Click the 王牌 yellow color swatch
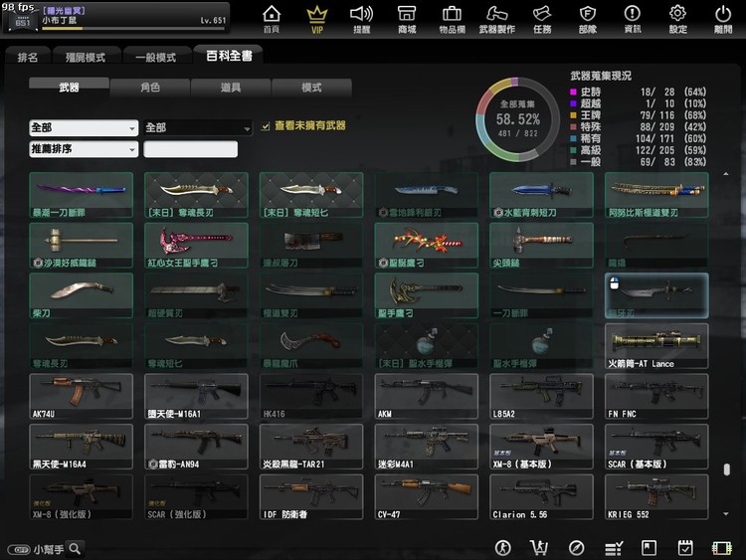This screenshot has height=560, width=746. [x=573, y=115]
